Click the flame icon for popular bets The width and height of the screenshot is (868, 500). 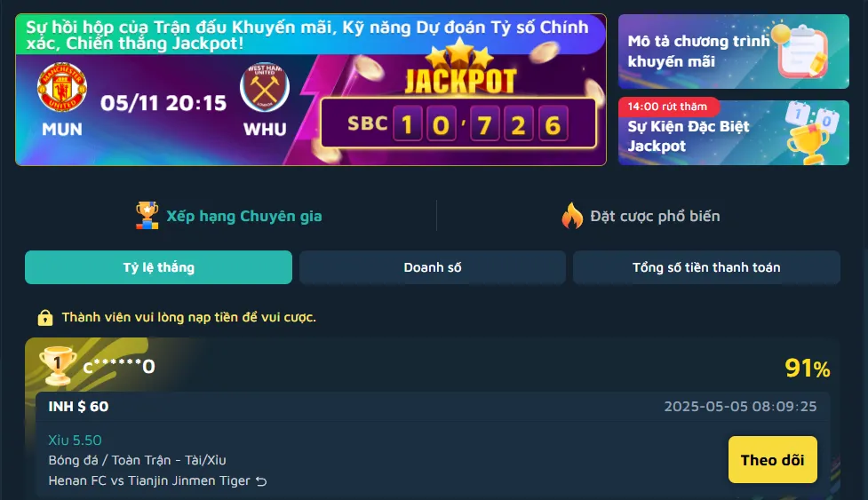(572, 216)
